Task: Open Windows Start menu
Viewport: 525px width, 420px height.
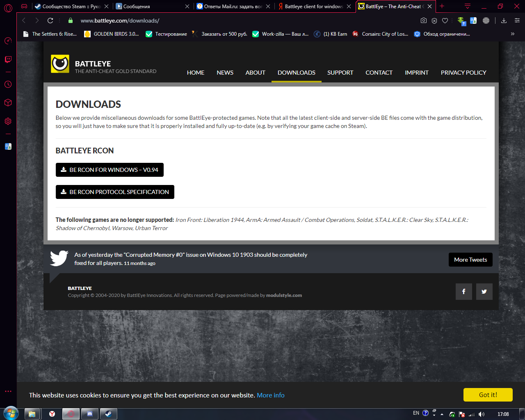Action: (11, 413)
